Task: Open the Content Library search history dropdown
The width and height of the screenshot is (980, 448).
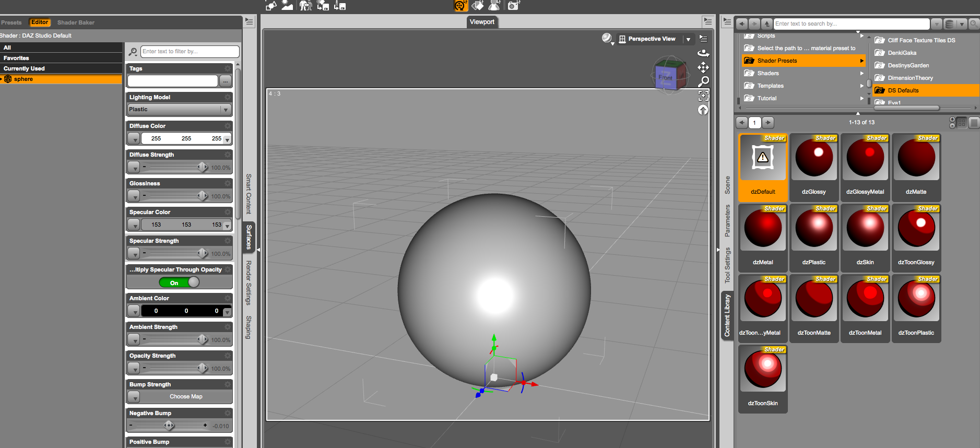Action: 937,23
